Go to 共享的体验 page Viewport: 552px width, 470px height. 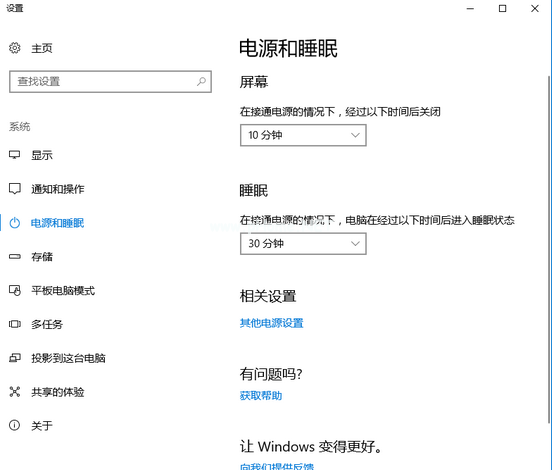(x=58, y=392)
